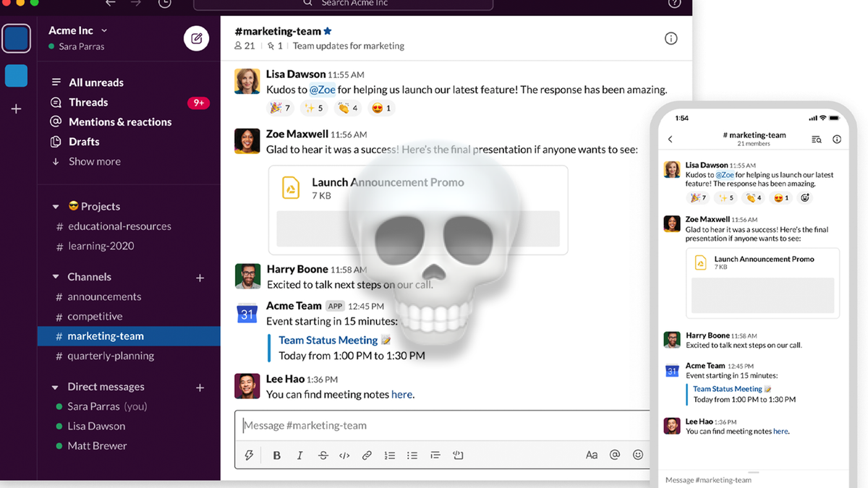Insert a bulleted list

[412, 455]
